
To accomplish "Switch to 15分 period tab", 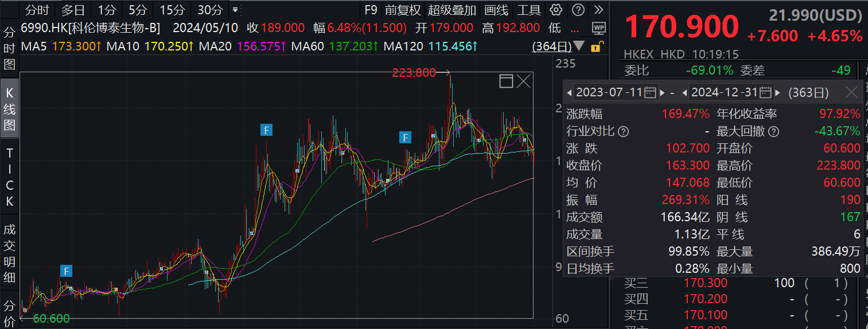I will [x=172, y=10].
